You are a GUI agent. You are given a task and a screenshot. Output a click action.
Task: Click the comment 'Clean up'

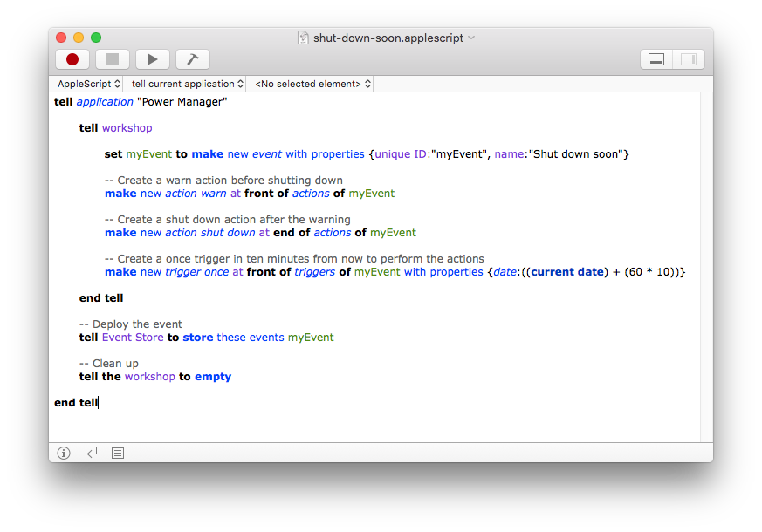[x=109, y=363]
